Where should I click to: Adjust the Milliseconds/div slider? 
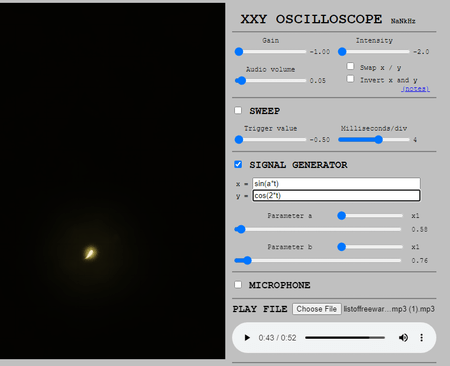click(374, 140)
